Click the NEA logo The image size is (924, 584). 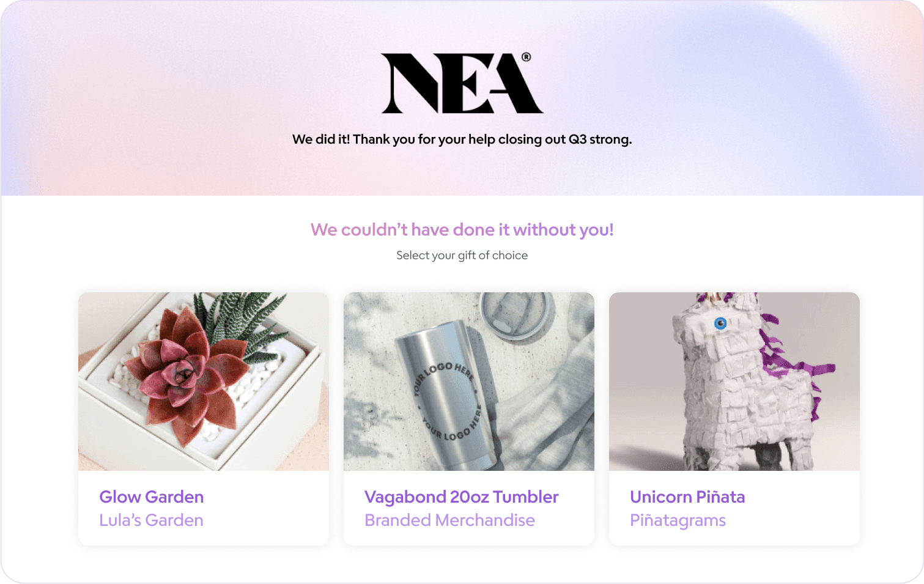click(x=462, y=83)
